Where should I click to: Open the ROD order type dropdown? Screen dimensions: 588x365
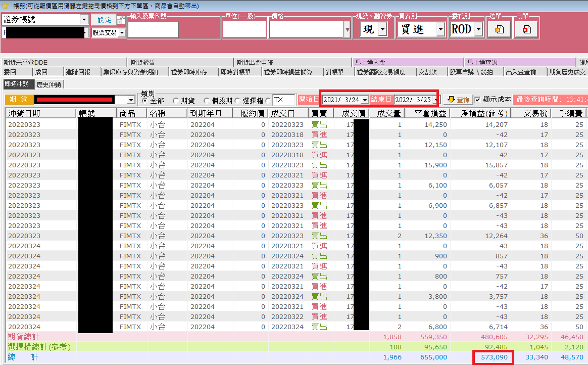point(478,29)
